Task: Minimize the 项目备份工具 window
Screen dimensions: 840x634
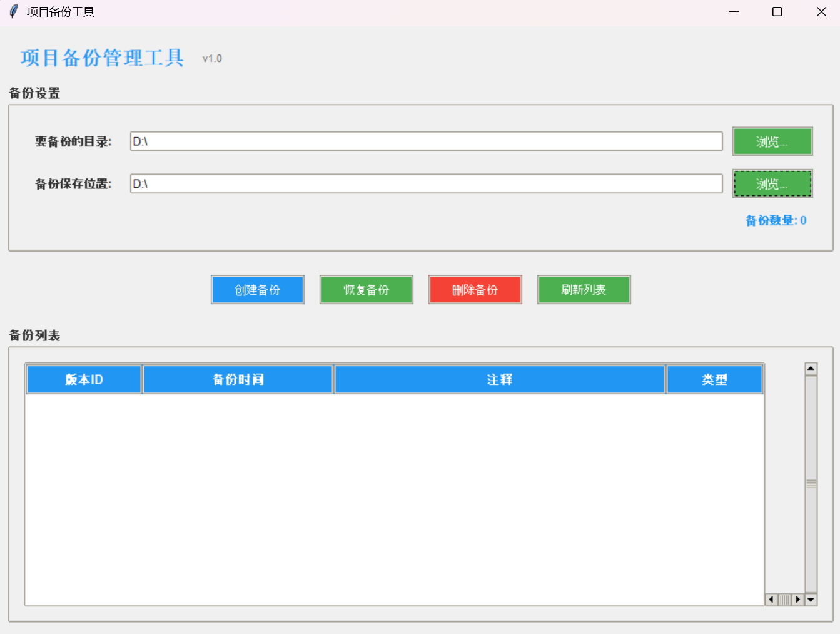Action: [734, 12]
